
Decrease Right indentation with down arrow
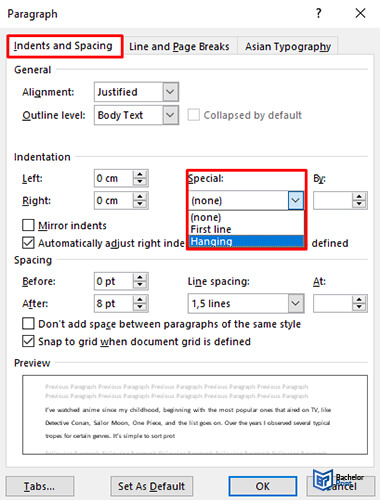[x=140, y=204]
